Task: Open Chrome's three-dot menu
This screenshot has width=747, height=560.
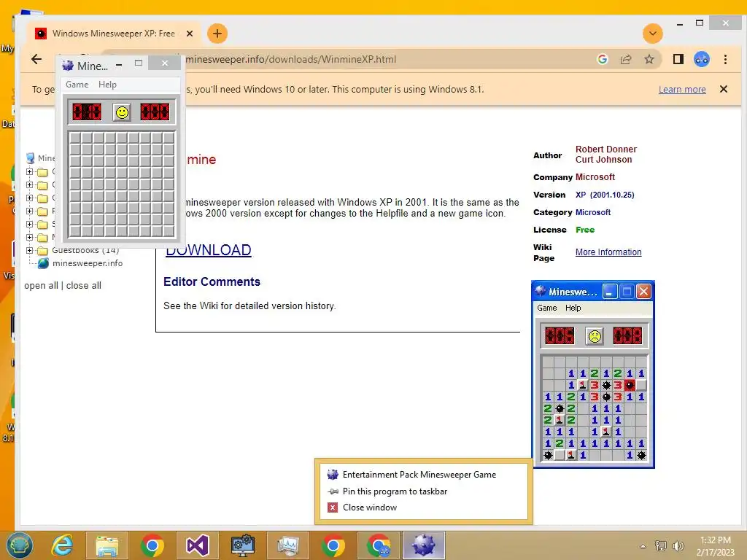Action: pyautogui.click(x=725, y=59)
